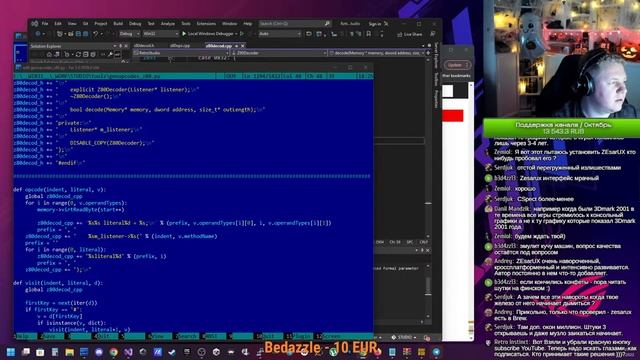Click 11Plugin in Far Manager key bar
Image resolution: width=640 pixels, height=360 pixels.
(299, 336)
